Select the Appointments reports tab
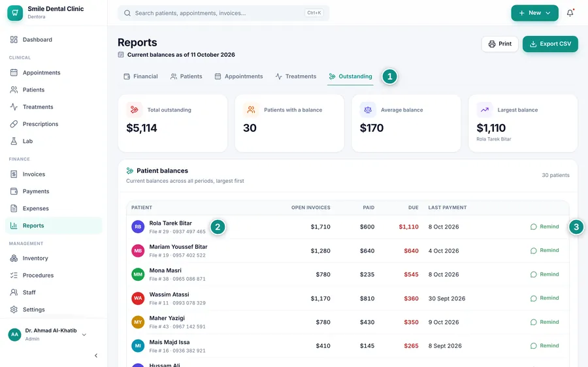The image size is (588, 367). (239, 76)
